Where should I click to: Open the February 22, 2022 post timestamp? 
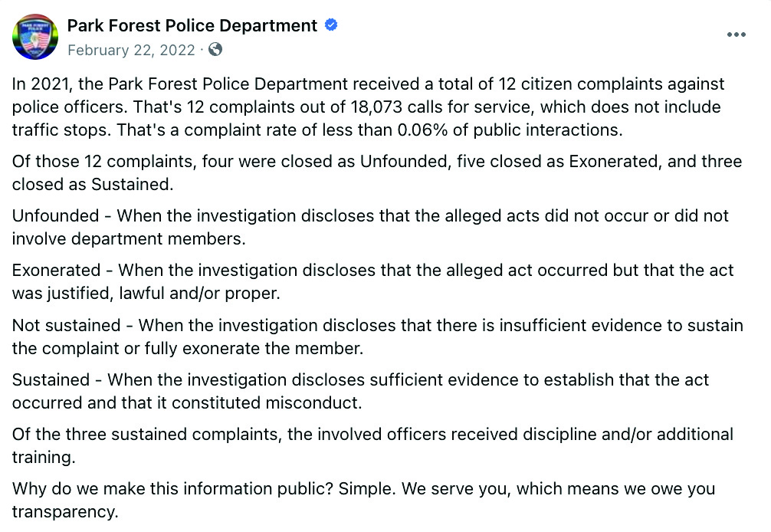(133, 50)
